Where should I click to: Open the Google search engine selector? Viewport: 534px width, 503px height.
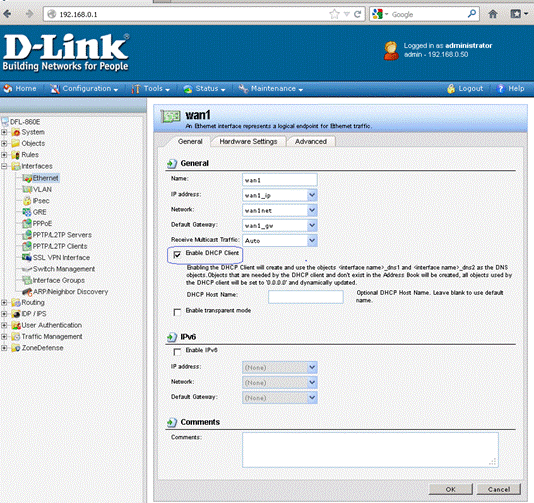coord(380,14)
